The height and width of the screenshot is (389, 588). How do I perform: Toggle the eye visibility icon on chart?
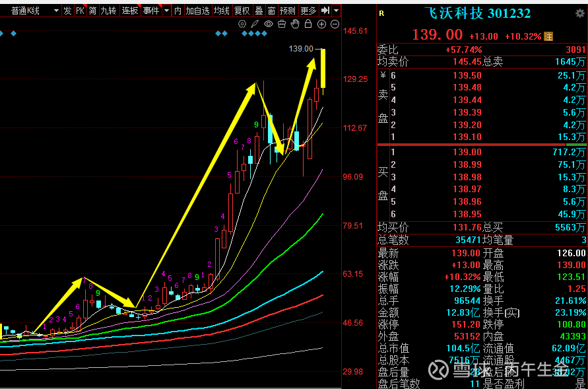[x=269, y=24]
